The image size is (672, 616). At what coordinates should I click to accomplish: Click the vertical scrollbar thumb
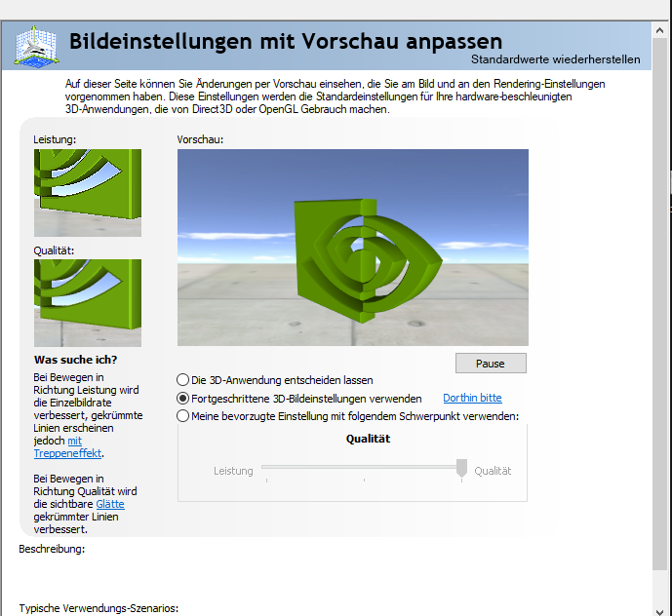(660, 304)
